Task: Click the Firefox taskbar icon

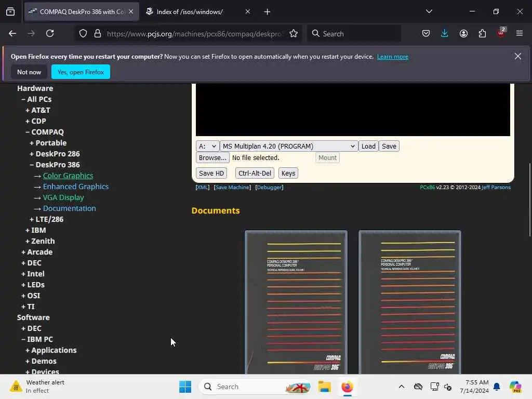Action: click(x=347, y=387)
